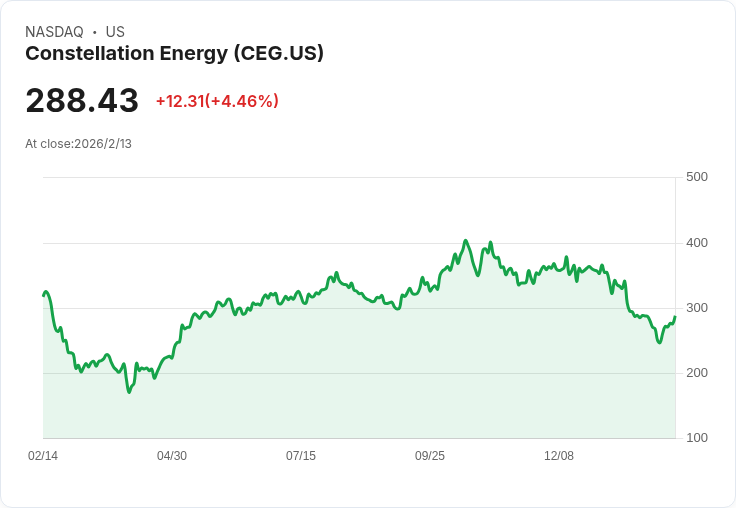Viewport: 736px width, 508px height.
Task: Click the rightmost end of the price line
Action: point(675,317)
